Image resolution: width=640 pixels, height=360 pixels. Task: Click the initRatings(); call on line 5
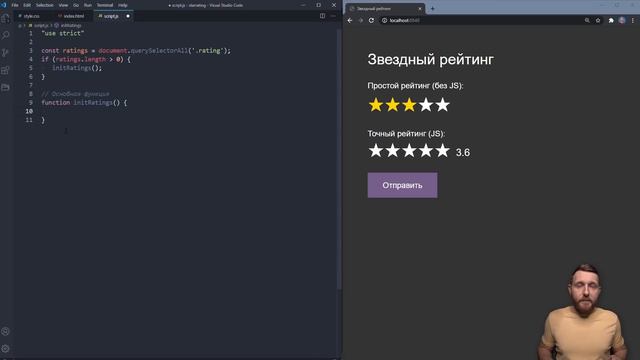pos(77,68)
